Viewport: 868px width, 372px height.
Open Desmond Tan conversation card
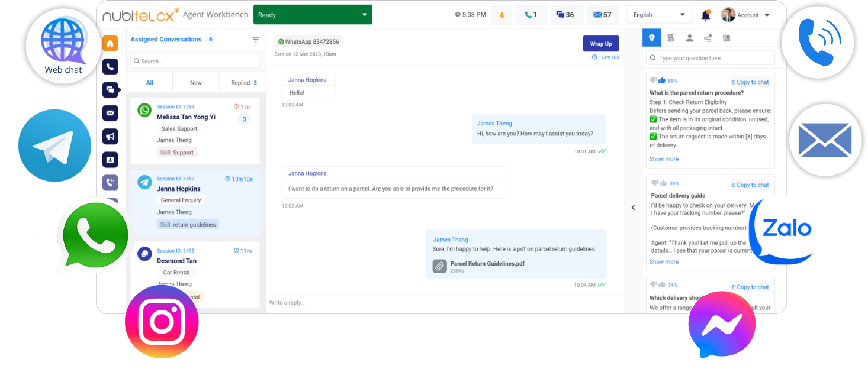pyautogui.click(x=195, y=274)
